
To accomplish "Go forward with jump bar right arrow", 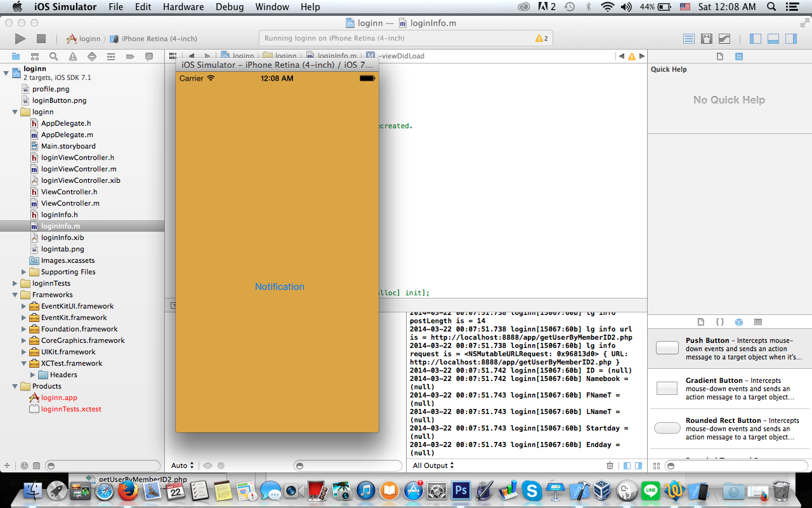I will coord(207,56).
